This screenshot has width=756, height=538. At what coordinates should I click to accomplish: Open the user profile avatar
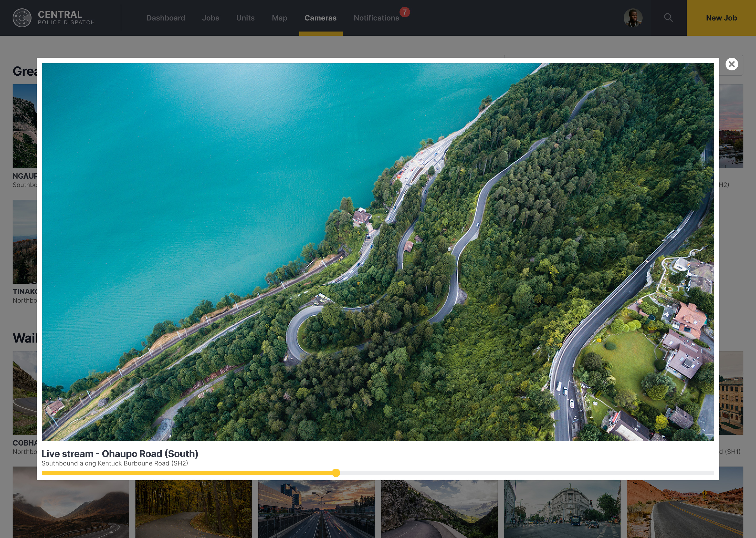633,18
